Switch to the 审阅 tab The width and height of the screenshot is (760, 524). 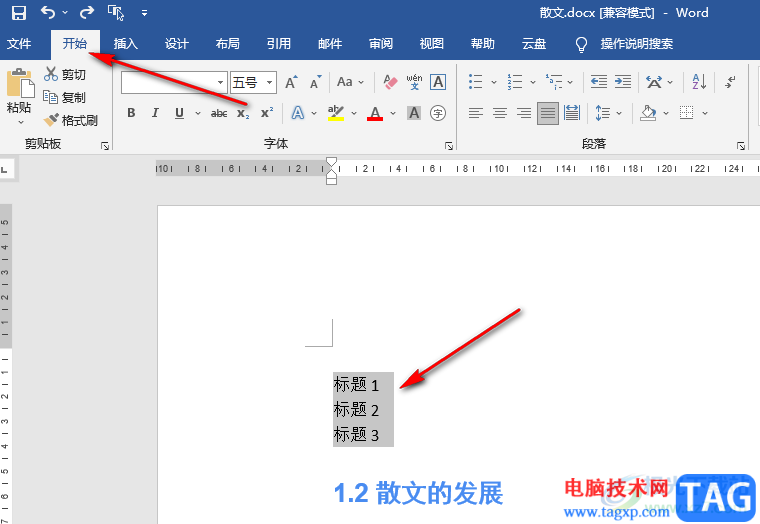[381, 44]
